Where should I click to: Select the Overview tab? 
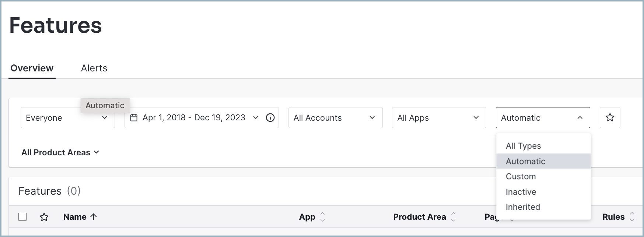[x=32, y=68]
